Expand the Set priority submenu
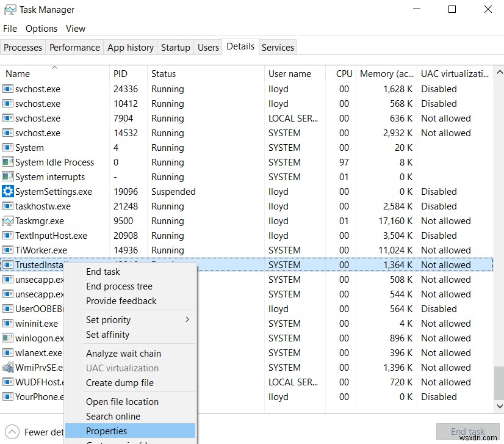504x444 pixels. 110,319
